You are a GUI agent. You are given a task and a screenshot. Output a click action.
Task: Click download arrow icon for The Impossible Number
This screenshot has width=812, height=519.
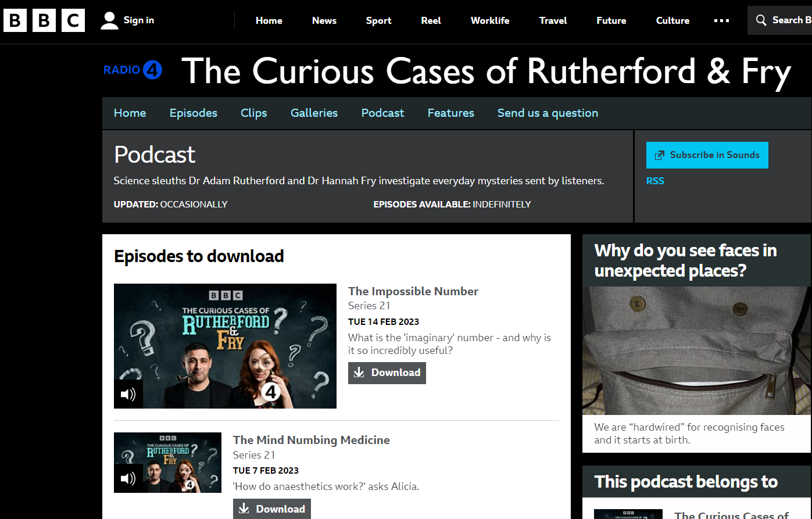pos(359,373)
